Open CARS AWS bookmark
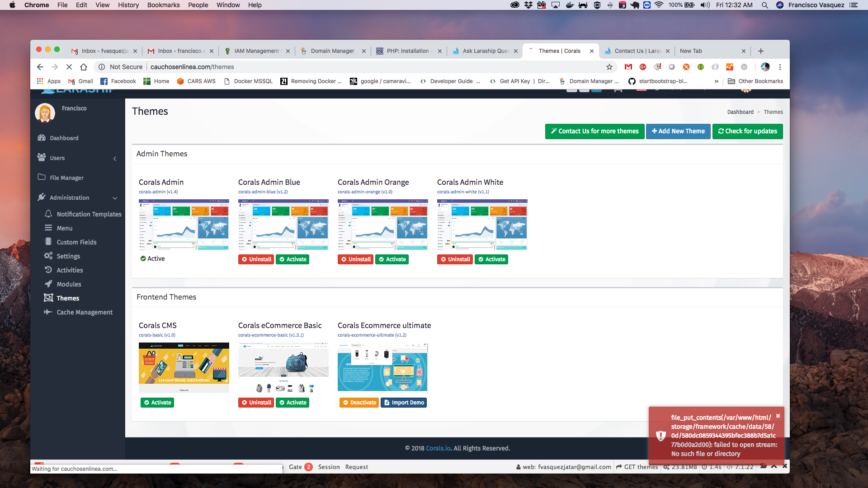Image resolution: width=868 pixels, height=488 pixels. (x=196, y=81)
